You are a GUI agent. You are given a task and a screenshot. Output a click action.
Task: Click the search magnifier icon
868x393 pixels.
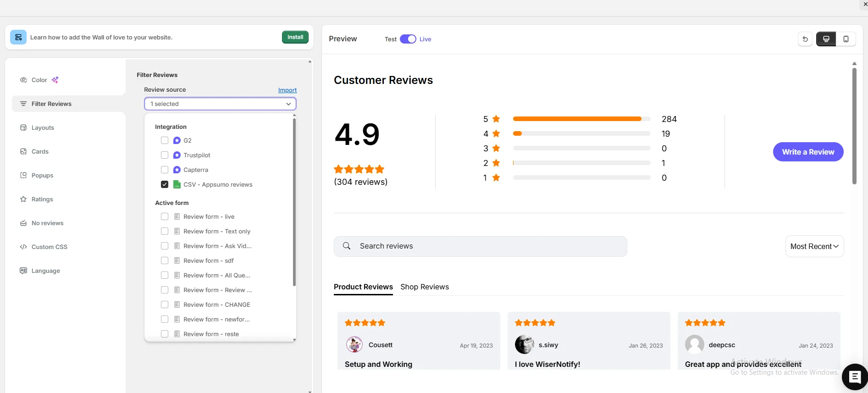(x=347, y=246)
